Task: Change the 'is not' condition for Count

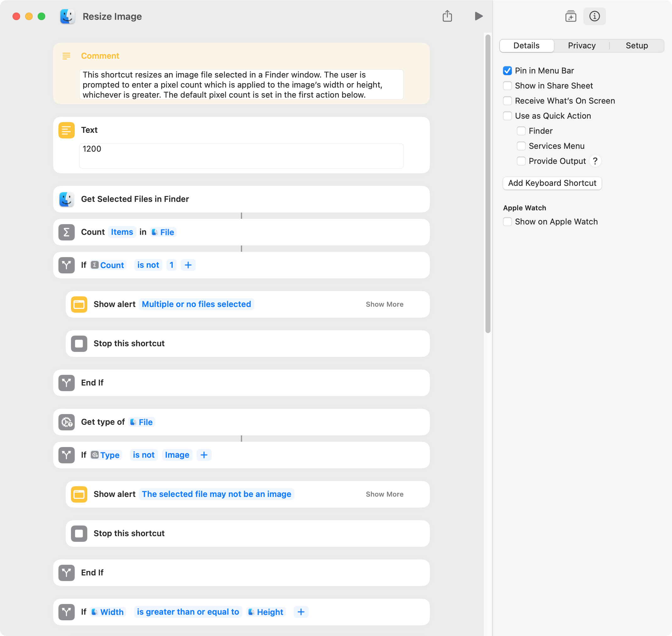Action: coord(148,265)
